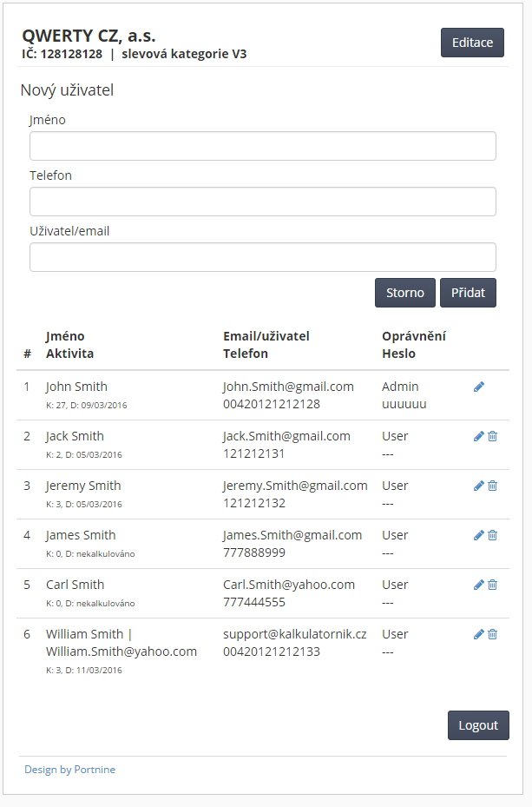Cancel the new user form with Storno
The width and height of the screenshot is (532, 807).
click(x=405, y=293)
